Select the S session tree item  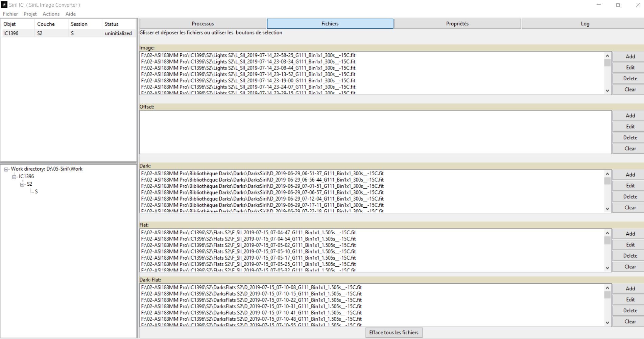coord(36,191)
